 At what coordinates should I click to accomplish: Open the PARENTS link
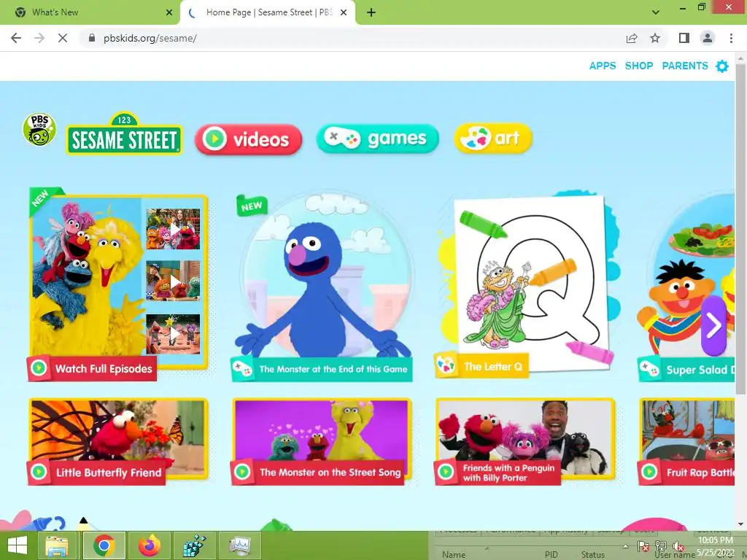(684, 66)
